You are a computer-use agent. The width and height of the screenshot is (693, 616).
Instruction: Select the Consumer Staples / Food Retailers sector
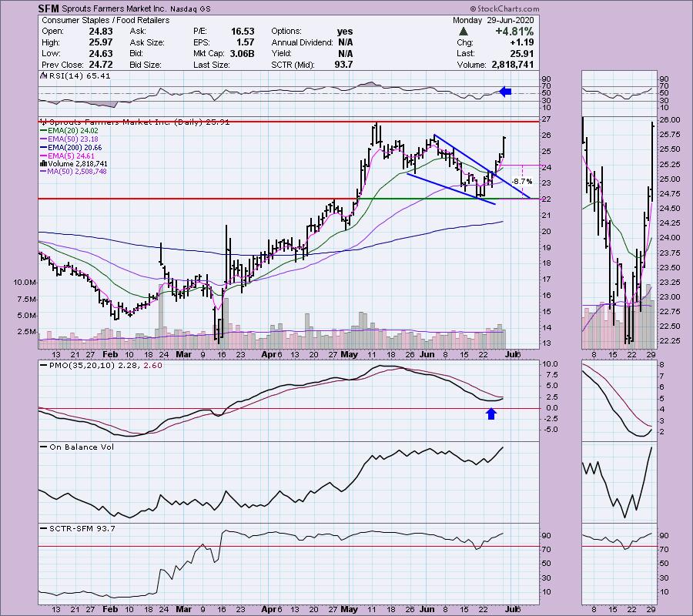tap(105, 20)
